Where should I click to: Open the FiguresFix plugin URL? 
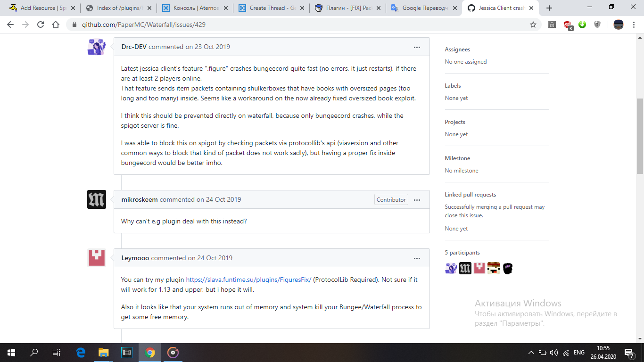[248, 280]
